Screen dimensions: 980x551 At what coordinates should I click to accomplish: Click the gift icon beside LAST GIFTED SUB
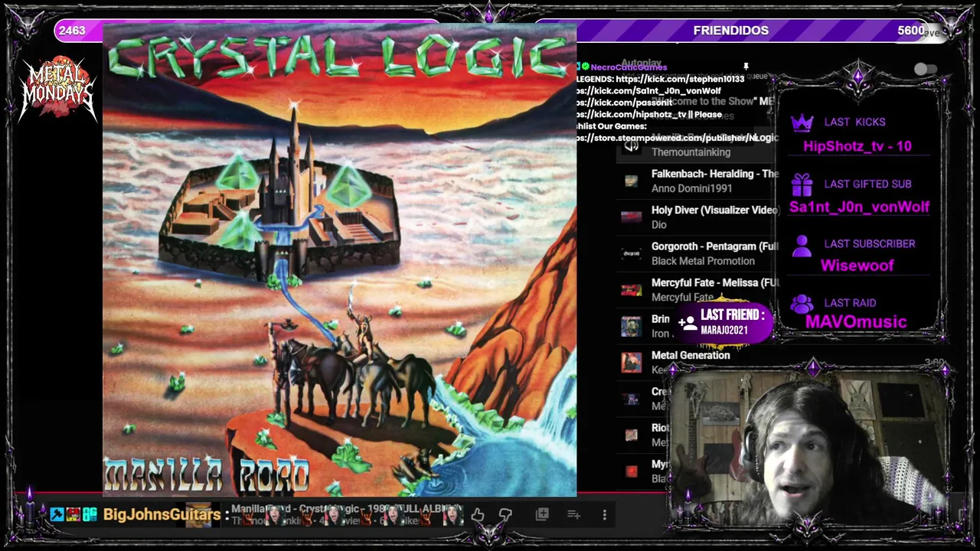click(x=802, y=184)
